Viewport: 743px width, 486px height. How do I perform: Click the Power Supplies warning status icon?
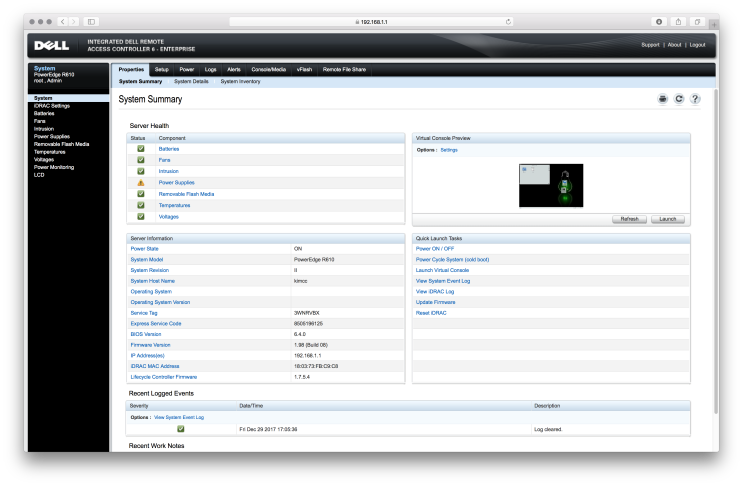[141, 182]
